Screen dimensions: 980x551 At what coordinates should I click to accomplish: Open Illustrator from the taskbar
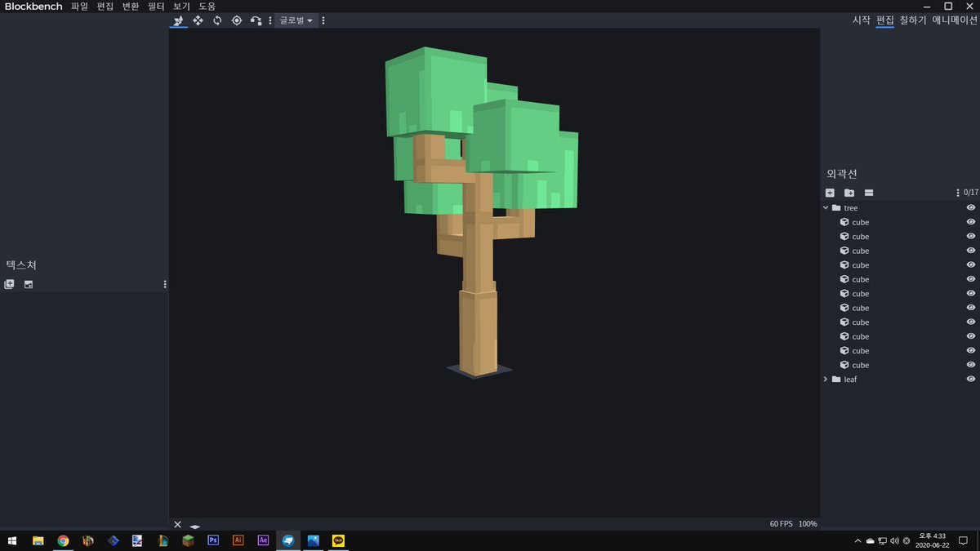(238, 540)
